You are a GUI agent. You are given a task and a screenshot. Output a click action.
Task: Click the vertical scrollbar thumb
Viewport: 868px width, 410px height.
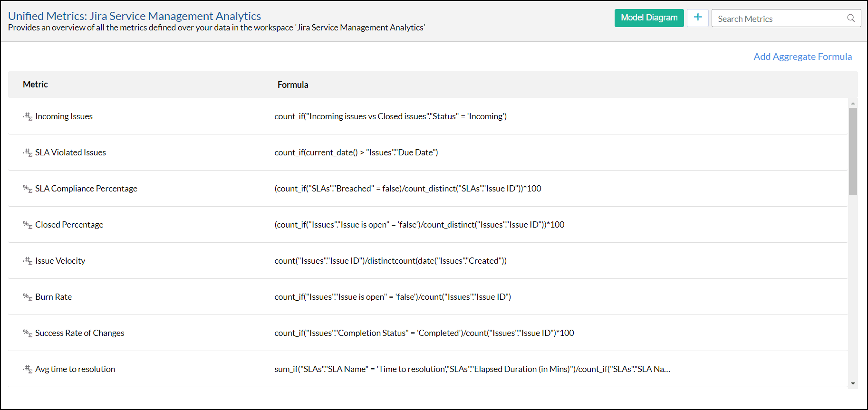click(x=853, y=151)
